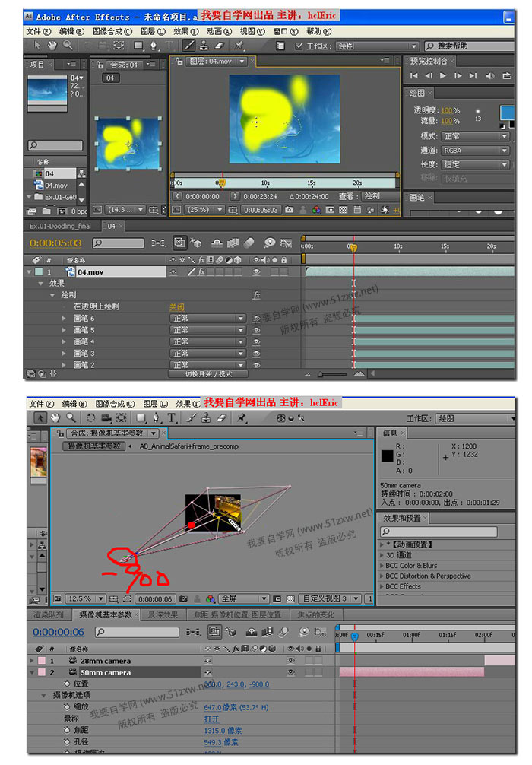This screenshot has height=765, width=532.
Task: Switch to Ex.01-Doodling_final timeline tab
Action: pos(60,227)
